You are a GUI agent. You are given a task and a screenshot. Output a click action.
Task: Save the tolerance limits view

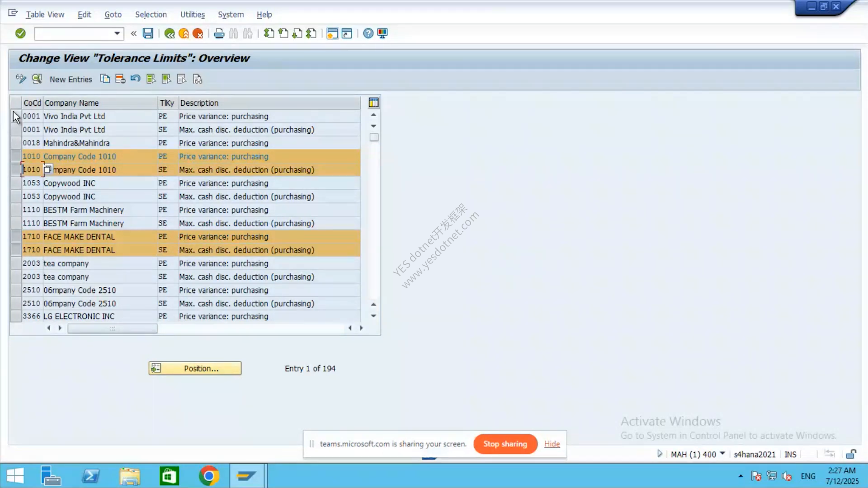(x=148, y=33)
